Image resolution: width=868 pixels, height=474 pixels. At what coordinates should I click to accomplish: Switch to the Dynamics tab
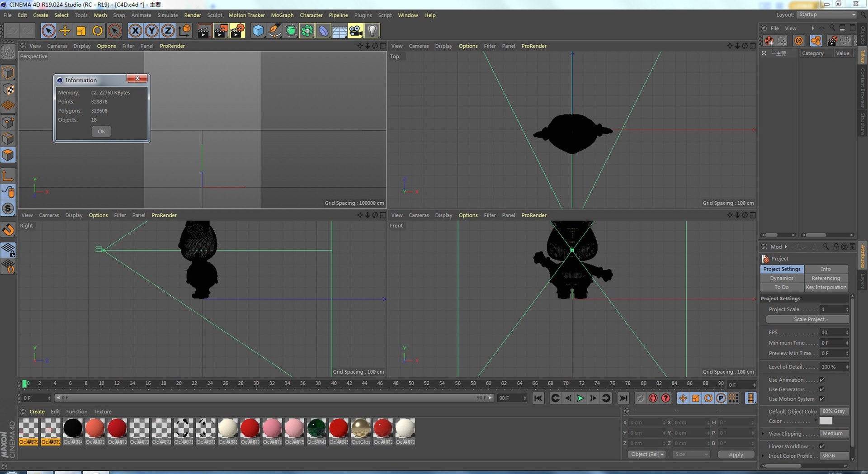tap(782, 278)
